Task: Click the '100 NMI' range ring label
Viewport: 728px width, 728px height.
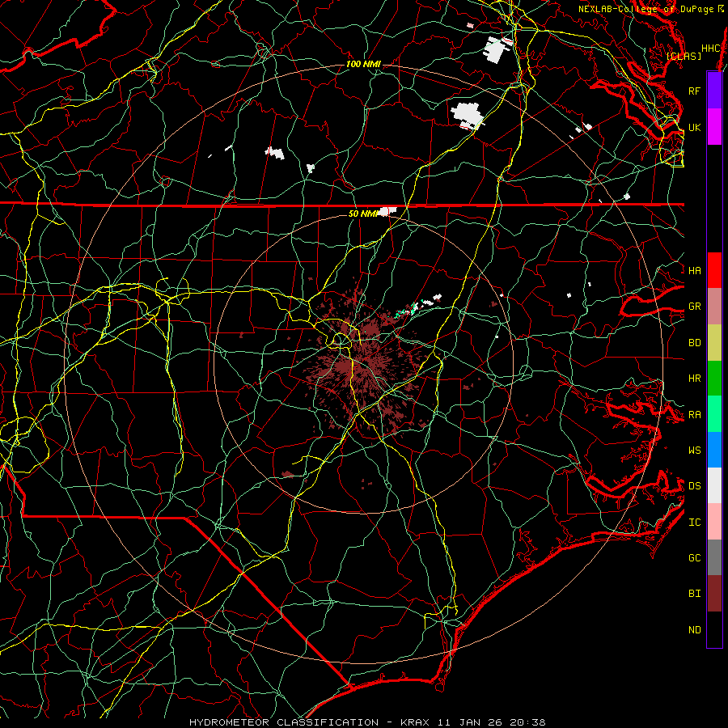Action: pos(363,64)
